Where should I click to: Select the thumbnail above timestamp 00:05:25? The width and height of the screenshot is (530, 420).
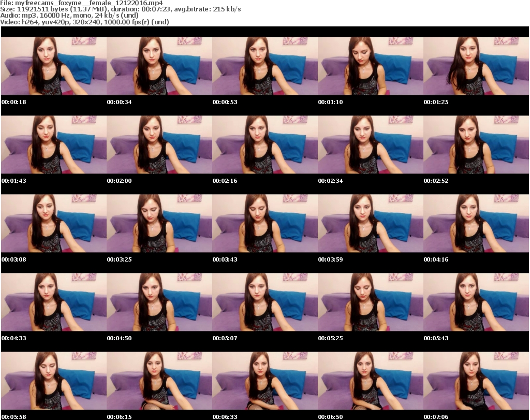point(371,302)
